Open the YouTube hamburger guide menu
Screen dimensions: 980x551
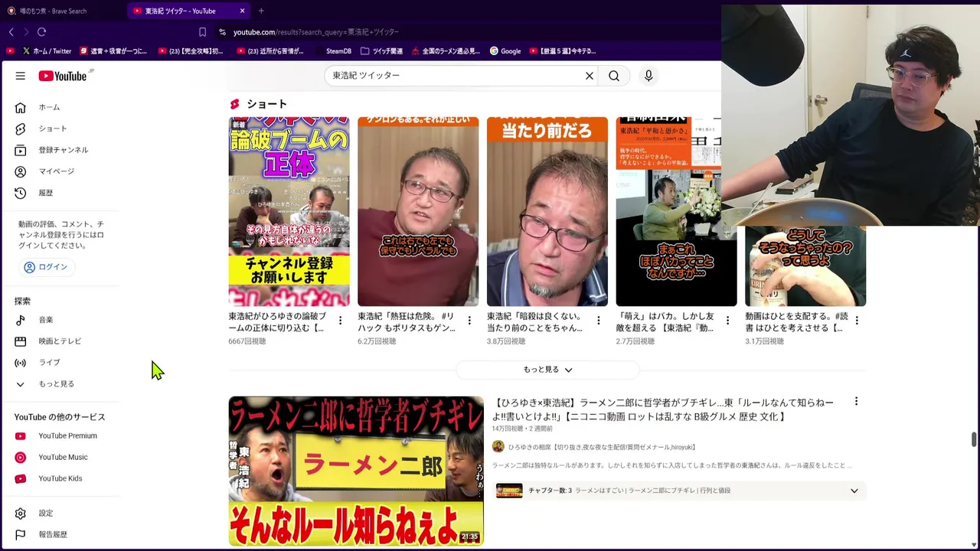21,76
